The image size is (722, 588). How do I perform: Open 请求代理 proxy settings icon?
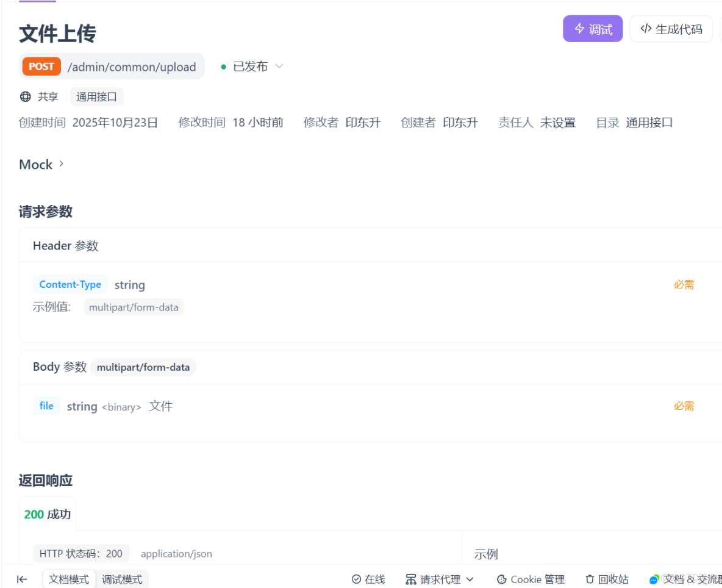412,579
